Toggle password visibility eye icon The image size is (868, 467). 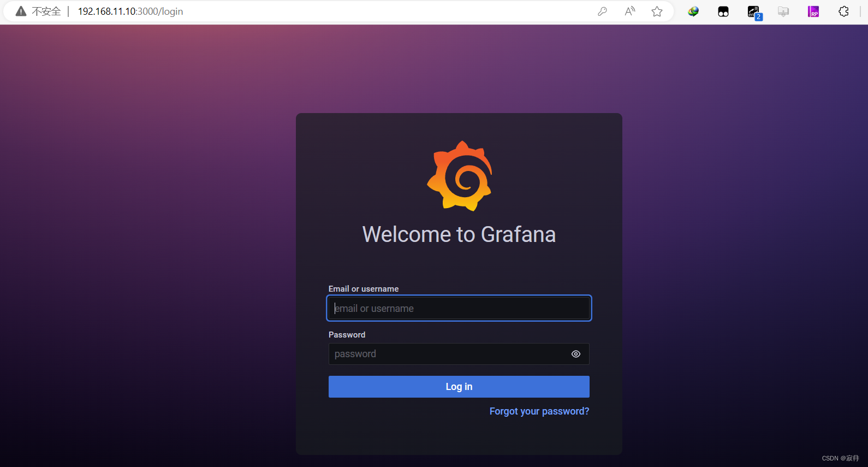[x=576, y=354]
